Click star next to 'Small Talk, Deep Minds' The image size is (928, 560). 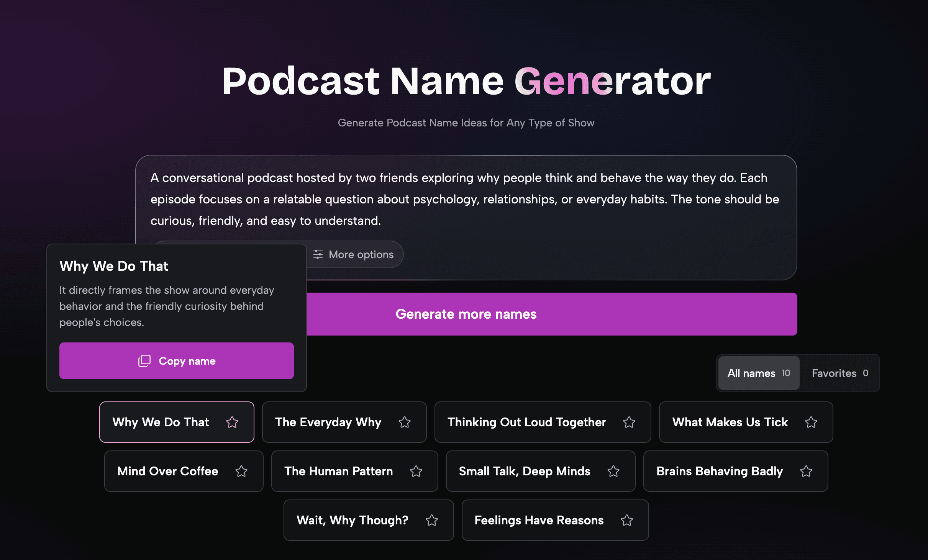pyautogui.click(x=613, y=471)
